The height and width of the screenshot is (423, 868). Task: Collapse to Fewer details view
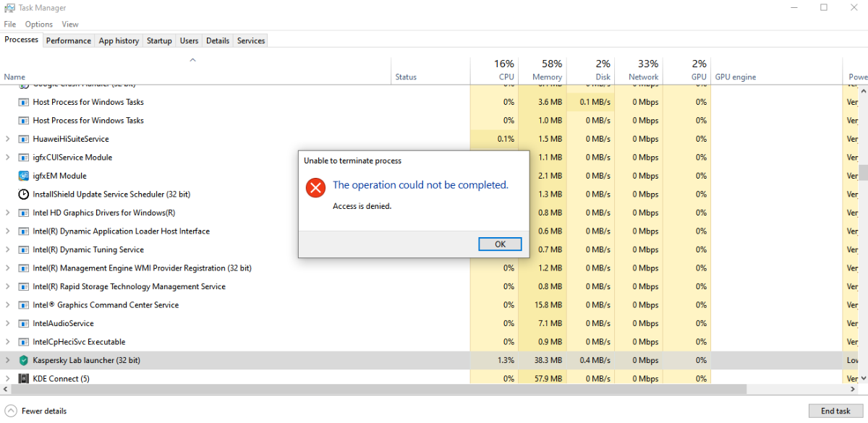(x=36, y=411)
